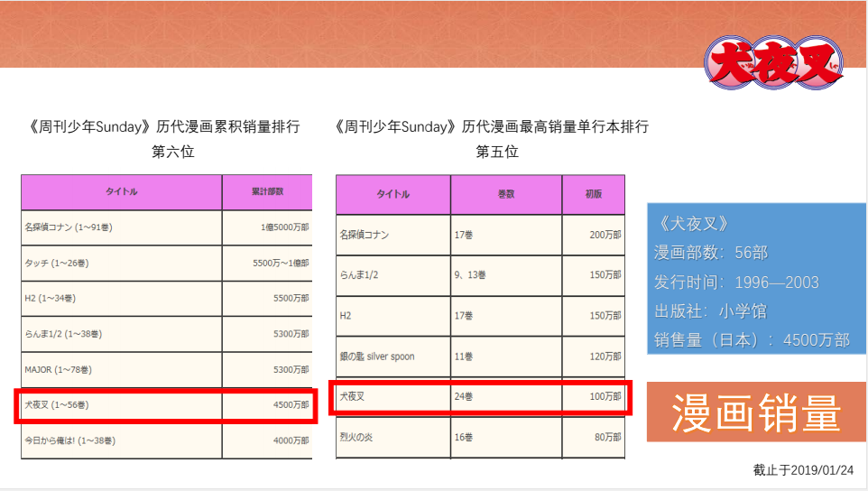Click the 巻数 column header
This screenshot has height=491, width=868.
pos(506,194)
